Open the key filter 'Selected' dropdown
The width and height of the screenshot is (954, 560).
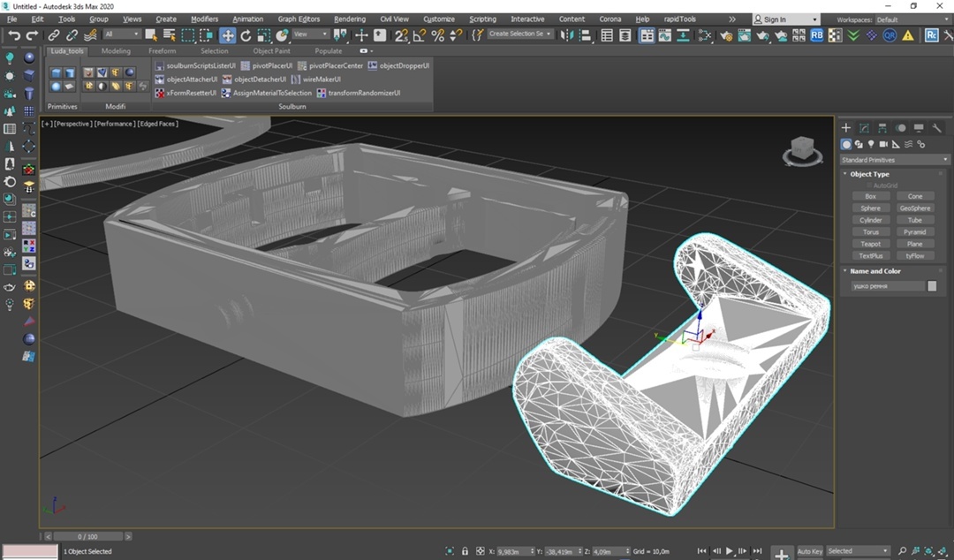click(x=858, y=551)
